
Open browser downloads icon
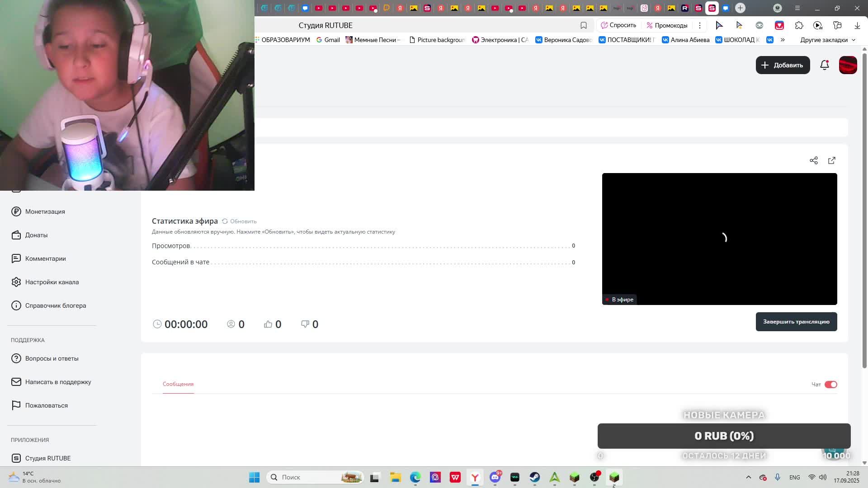857,25
